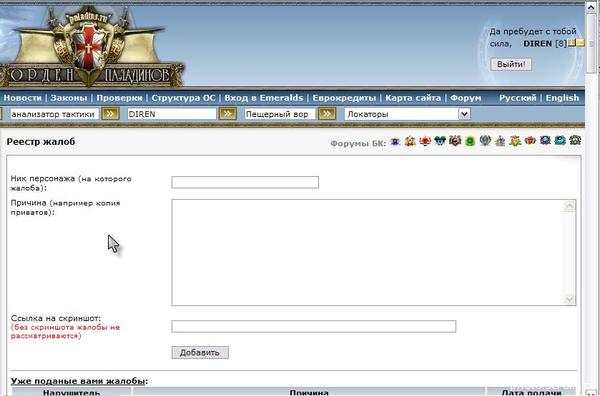Click the 'Причина' table column header
The image size is (600, 396).
[309, 392]
